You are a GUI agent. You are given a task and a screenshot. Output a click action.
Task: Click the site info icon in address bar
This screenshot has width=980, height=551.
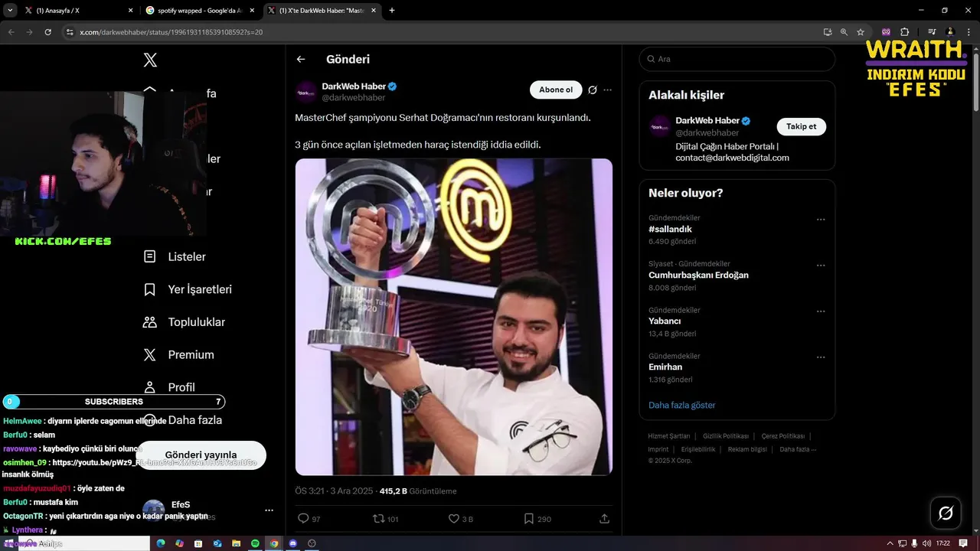[x=70, y=32]
